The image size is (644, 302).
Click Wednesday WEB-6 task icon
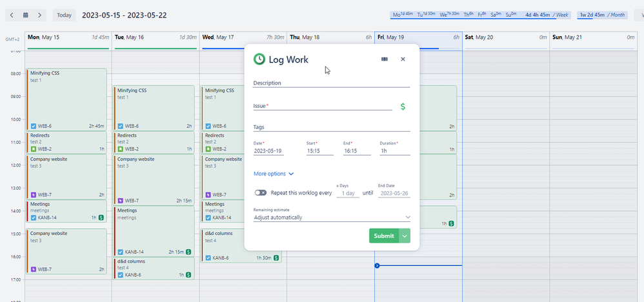[208, 126]
